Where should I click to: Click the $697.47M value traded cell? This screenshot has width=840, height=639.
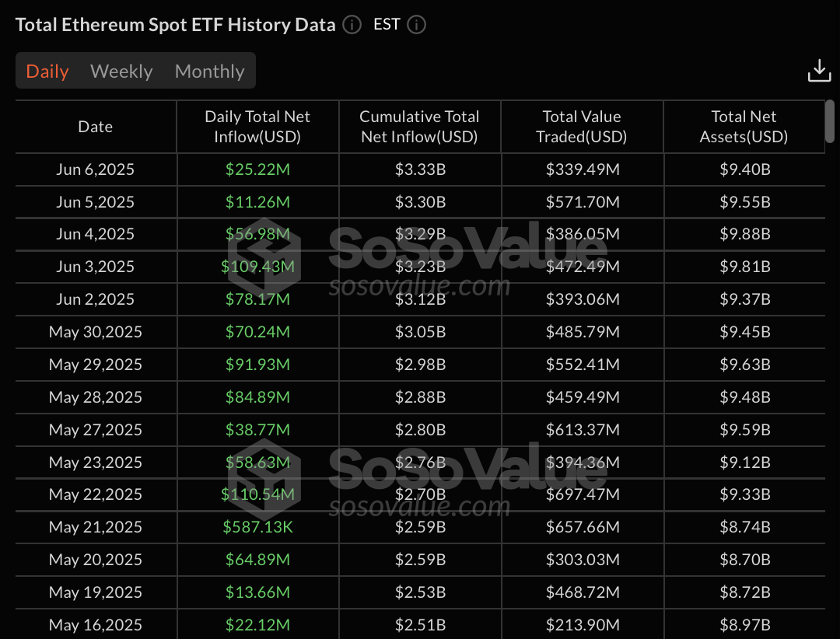click(582, 494)
